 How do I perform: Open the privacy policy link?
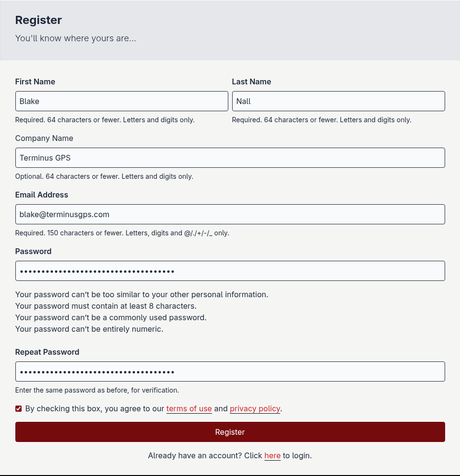coord(255,408)
